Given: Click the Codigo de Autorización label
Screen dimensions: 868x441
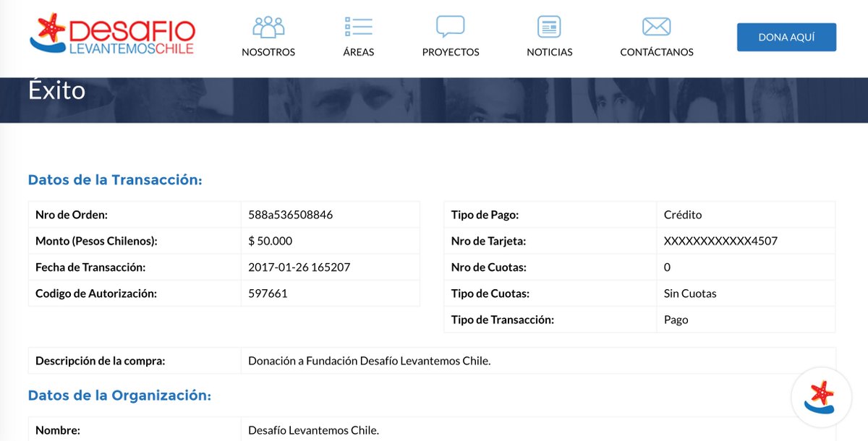Looking at the screenshot, I should click(96, 293).
